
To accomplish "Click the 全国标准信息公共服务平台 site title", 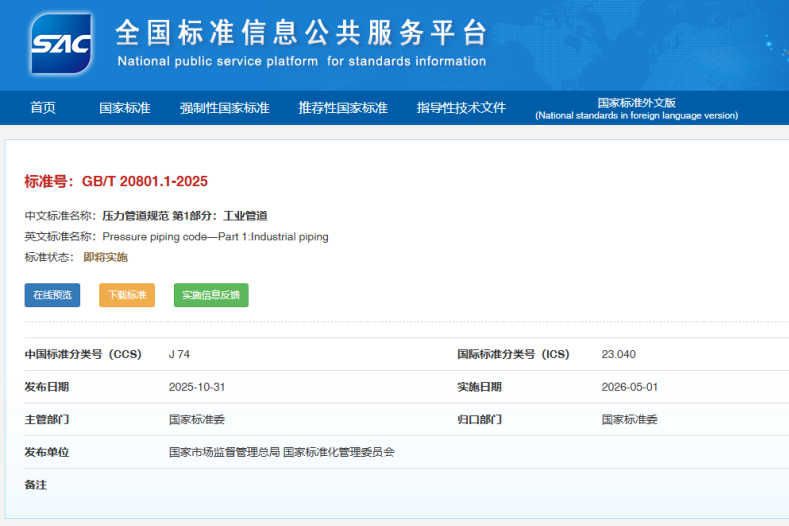I will [300, 33].
